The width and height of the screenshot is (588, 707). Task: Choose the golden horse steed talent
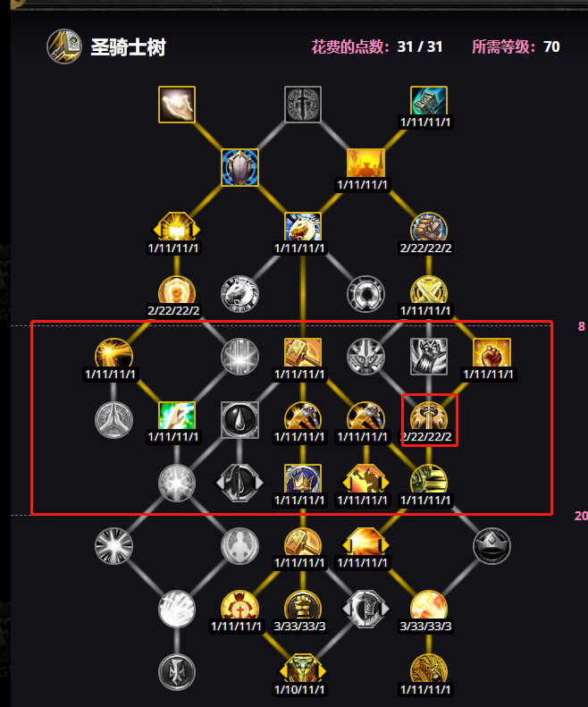coord(303,228)
